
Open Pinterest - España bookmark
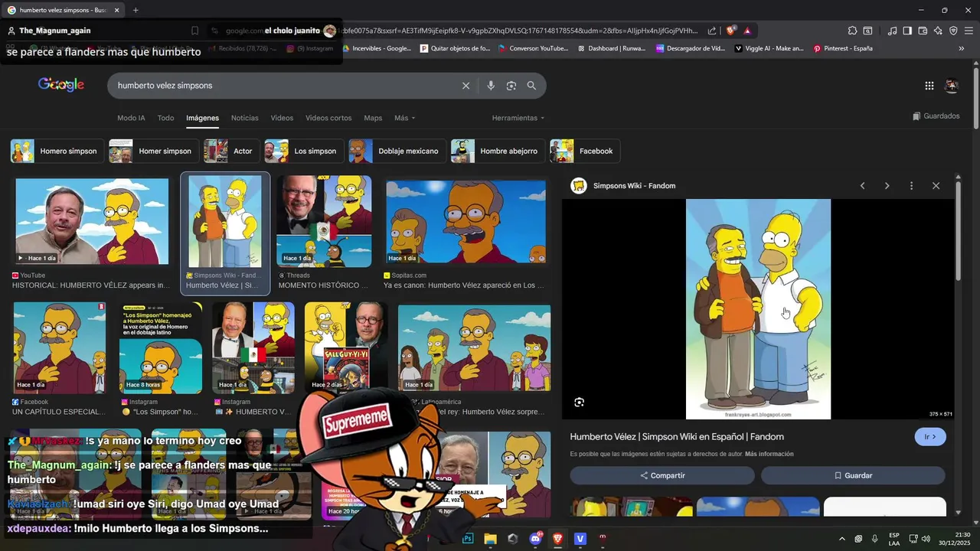click(842, 48)
